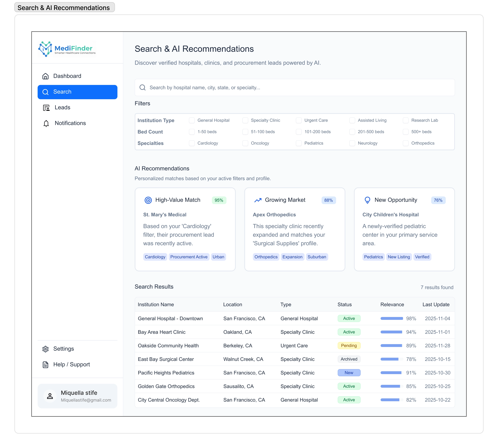The height and width of the screenshot is (448, 498).
Task: Click the trending arrow icon on Growing Market card
Action: coord(258,200)
